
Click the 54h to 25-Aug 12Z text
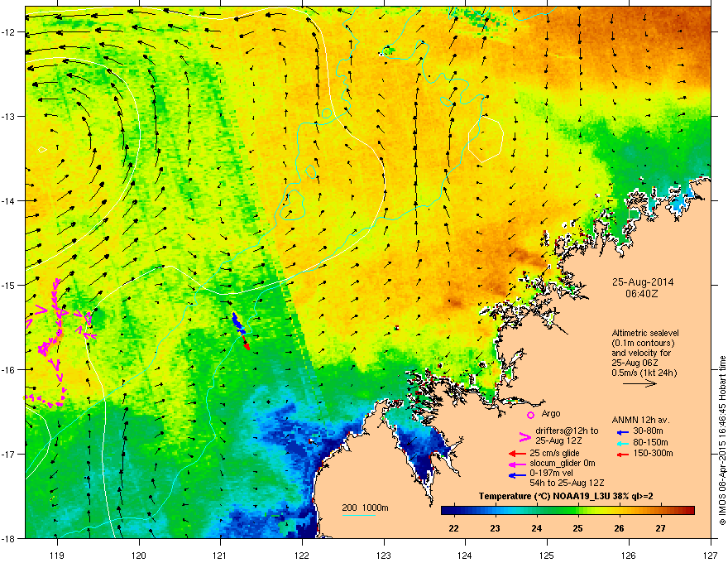[567, 483]
